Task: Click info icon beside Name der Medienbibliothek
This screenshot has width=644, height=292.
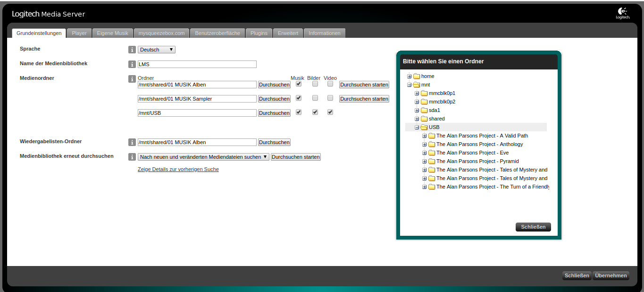Action: click(x=132, y=64)
